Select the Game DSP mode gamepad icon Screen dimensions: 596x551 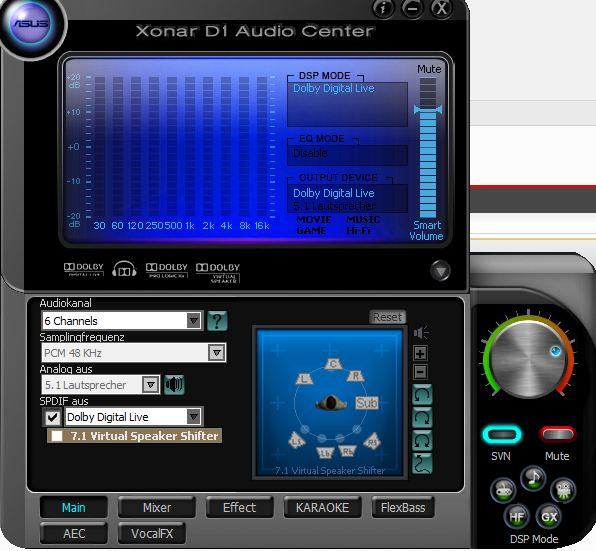click(503, 490)
